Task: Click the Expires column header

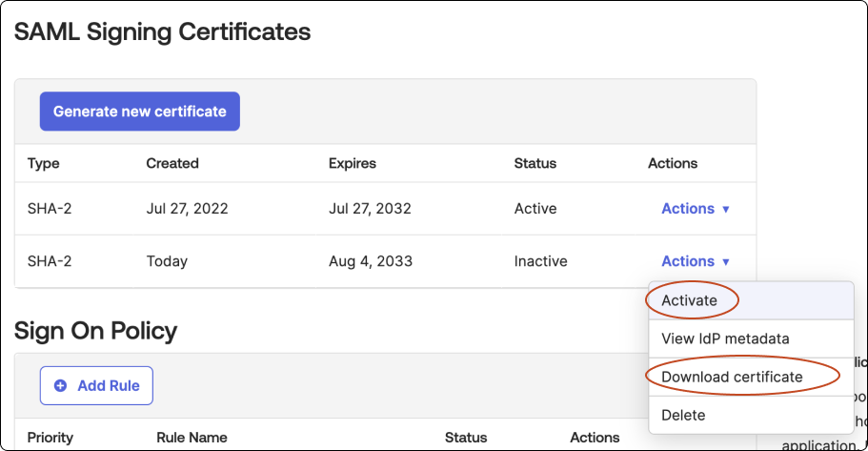Action: pyautogui.click(x=352, y=163)
